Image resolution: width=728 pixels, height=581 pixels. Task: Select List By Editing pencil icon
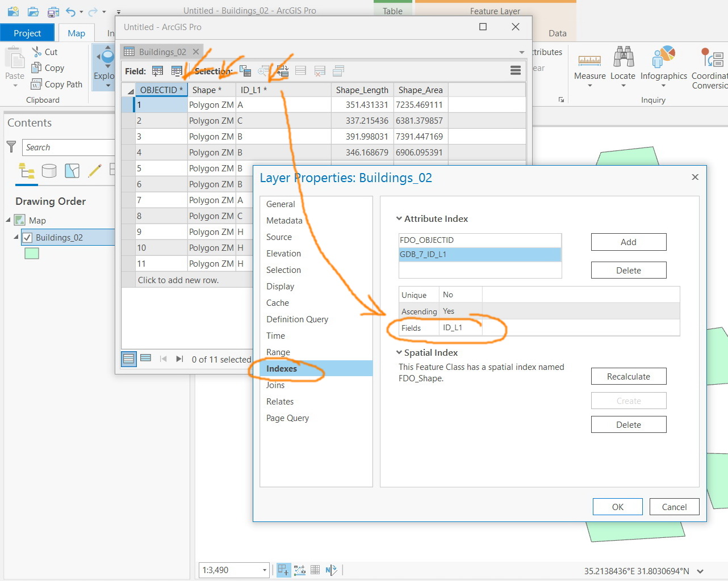pyautogui.click(x=95, y=171)
